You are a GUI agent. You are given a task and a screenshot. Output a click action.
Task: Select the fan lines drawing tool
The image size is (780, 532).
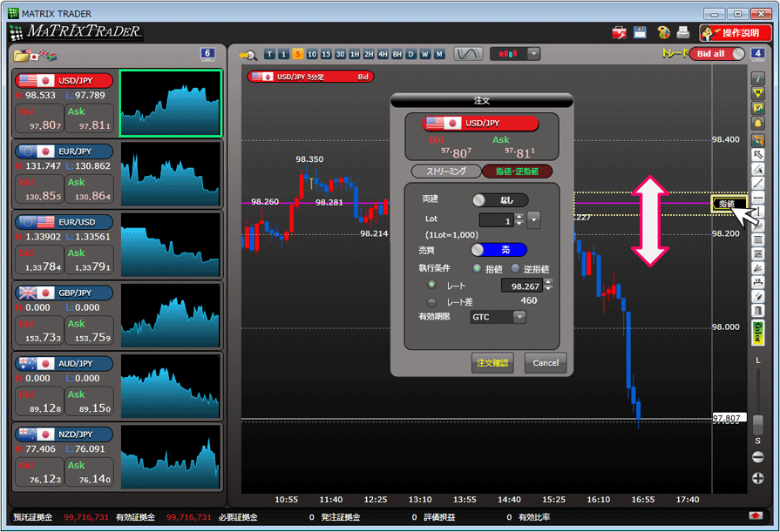coord(757,268)
